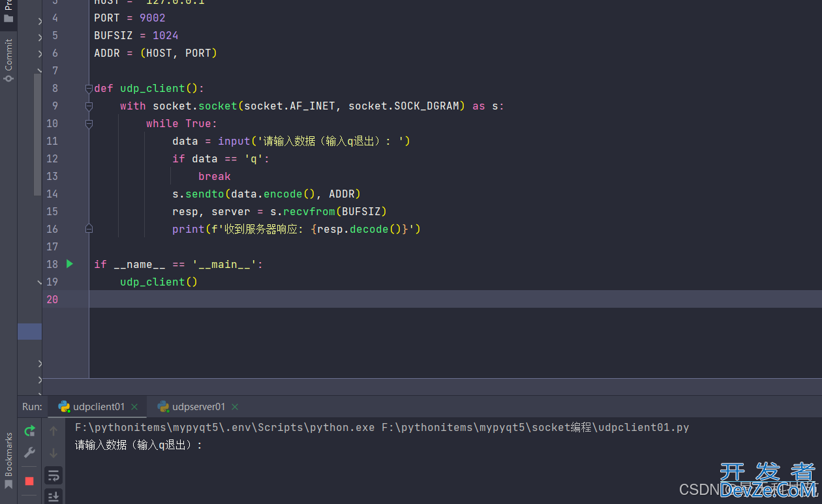Click the 'Run:' panel label
Image resolution: width=822 pixels, height=504 pixels.
pos(32,407)
